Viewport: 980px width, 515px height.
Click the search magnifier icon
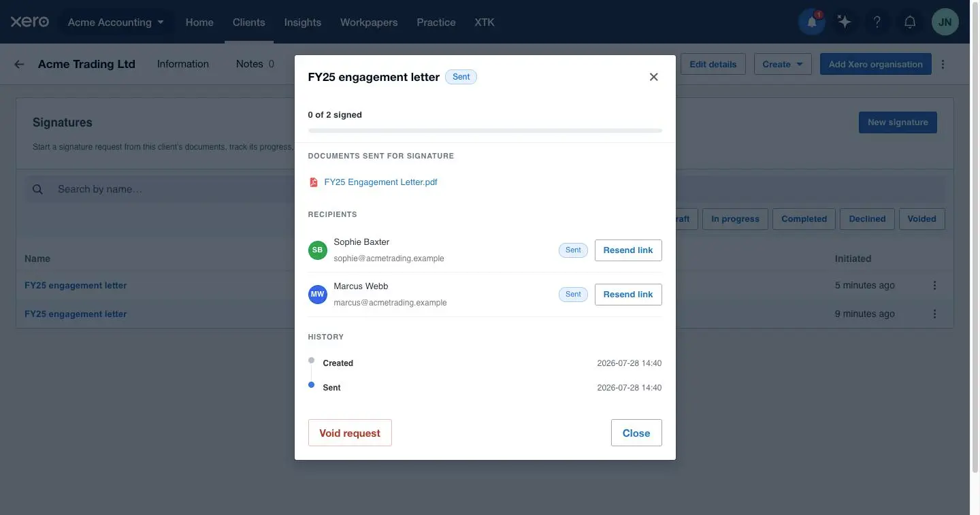(38, 189)
